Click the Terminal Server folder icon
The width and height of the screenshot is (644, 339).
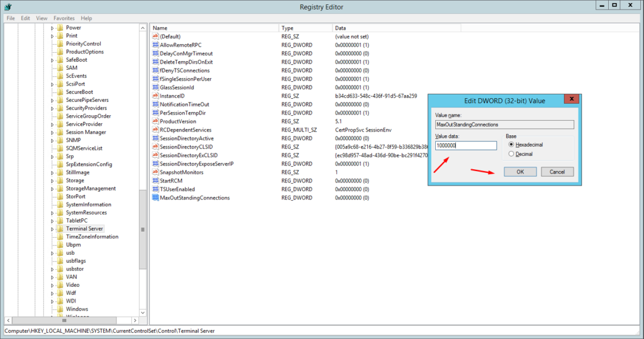pyautogui.click(x=60, y=229)
